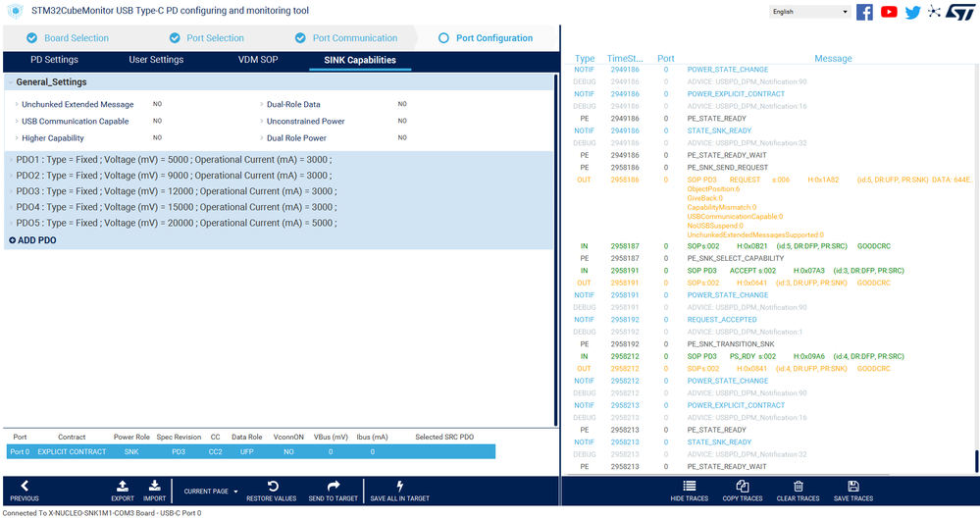Open the ST Facebook page icon
Image resolution: width=980 pixels, height=519 pixels.
pyautogui.click(x=864, y=12)
